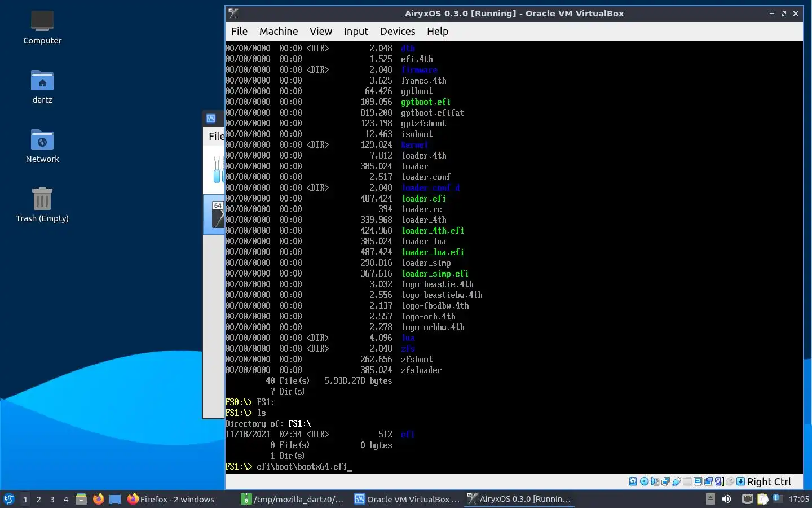Screen dimensions: 812x508
Task: Click the efi directory entry under FS1
Action: click(408, 435)
